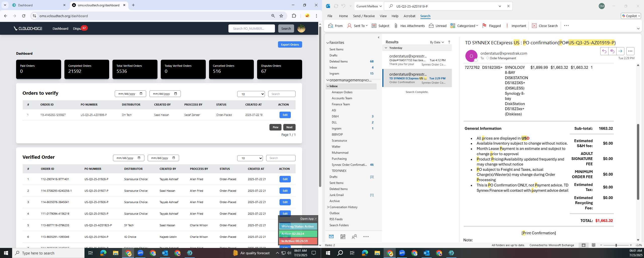This screenshot has width=644, height=258.
Task: Open Zoom app on left taskbar
Action: (x=140, y=253)
